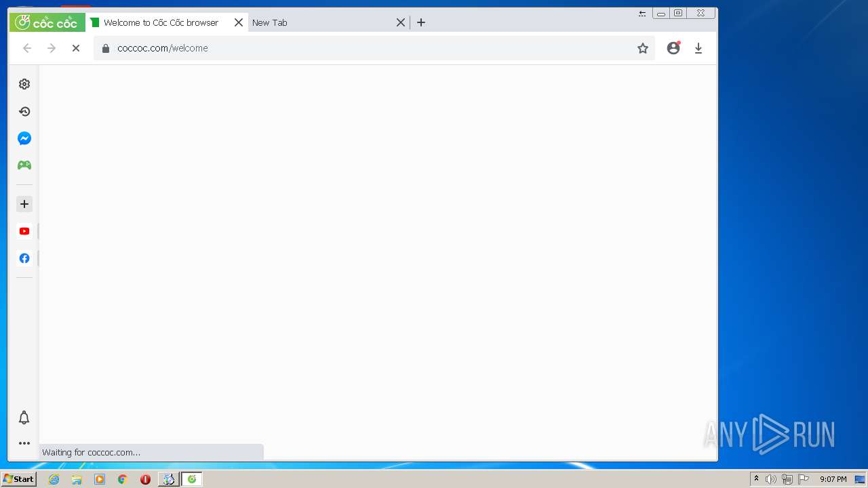Go back to the previous page
The image size is (868, 488).
[x=27, y=48]
